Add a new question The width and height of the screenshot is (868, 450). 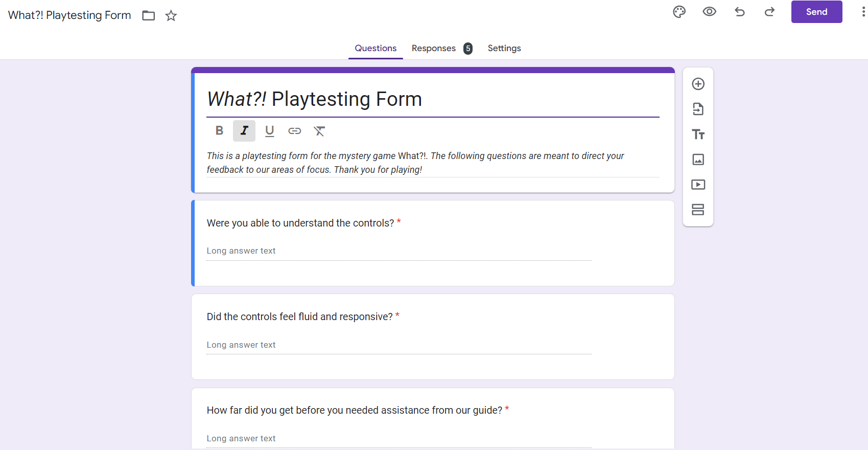point(698,84)
